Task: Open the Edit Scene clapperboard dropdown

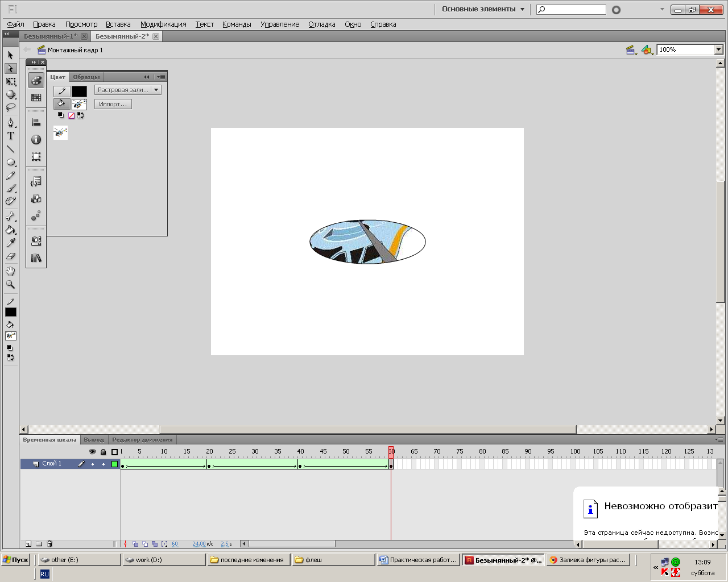Action: (631, 50)
